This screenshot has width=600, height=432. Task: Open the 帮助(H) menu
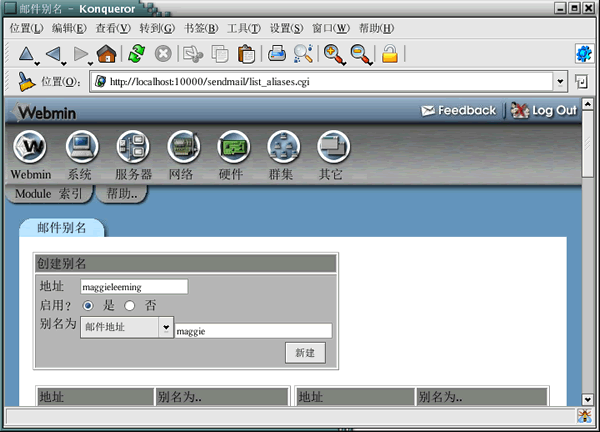pos(376,28)
